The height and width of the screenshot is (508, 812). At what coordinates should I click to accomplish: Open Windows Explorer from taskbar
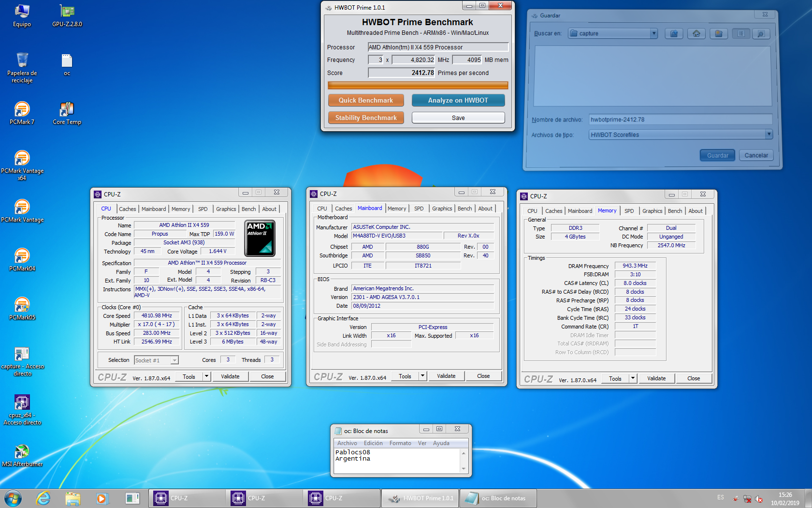72,498
